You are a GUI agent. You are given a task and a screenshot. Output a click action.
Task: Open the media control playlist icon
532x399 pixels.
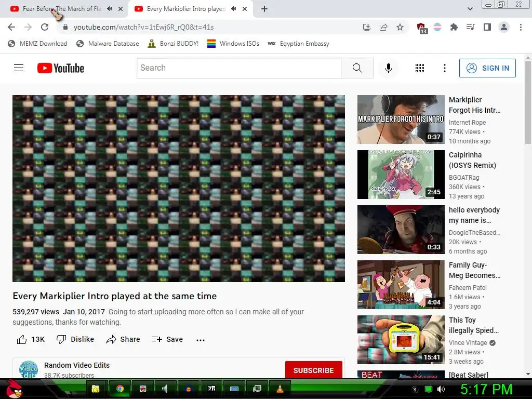tap(470, 27)
